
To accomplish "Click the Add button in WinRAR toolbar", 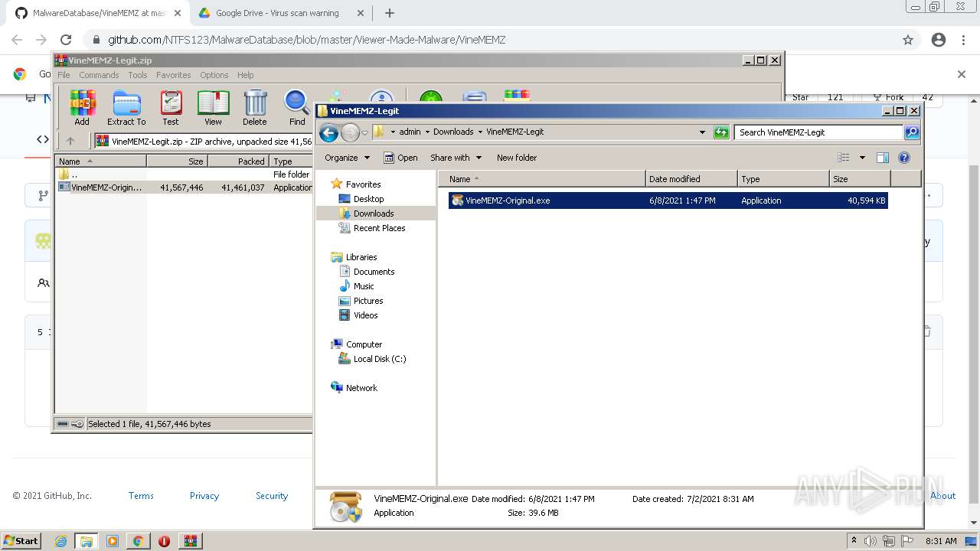I will pyautogui.click(x=82, y=107).
